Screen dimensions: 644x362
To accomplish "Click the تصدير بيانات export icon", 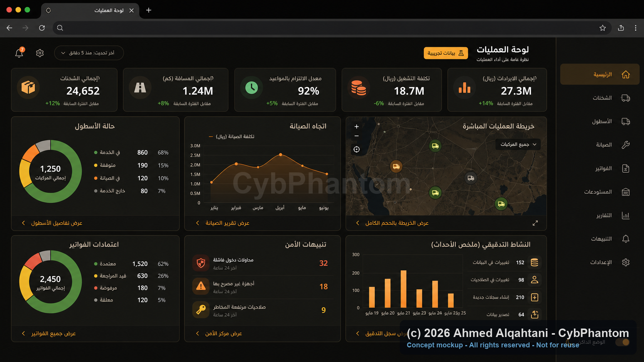I will tap(534, 314).
